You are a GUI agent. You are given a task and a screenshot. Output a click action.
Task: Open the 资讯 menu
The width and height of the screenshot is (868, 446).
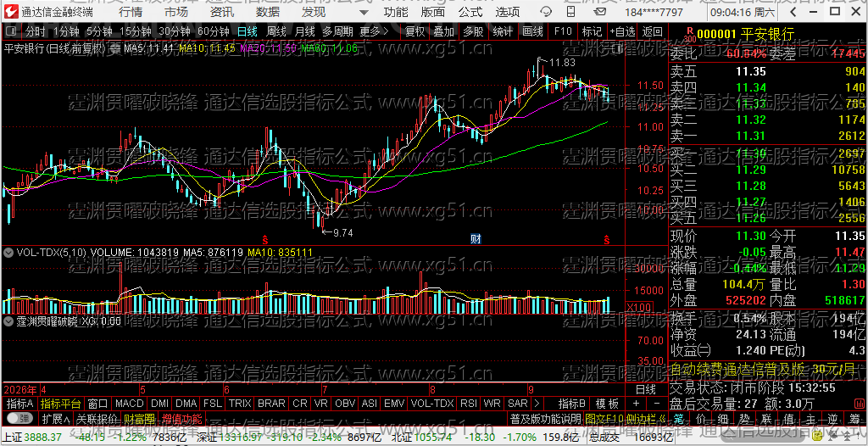pos(222,12)
